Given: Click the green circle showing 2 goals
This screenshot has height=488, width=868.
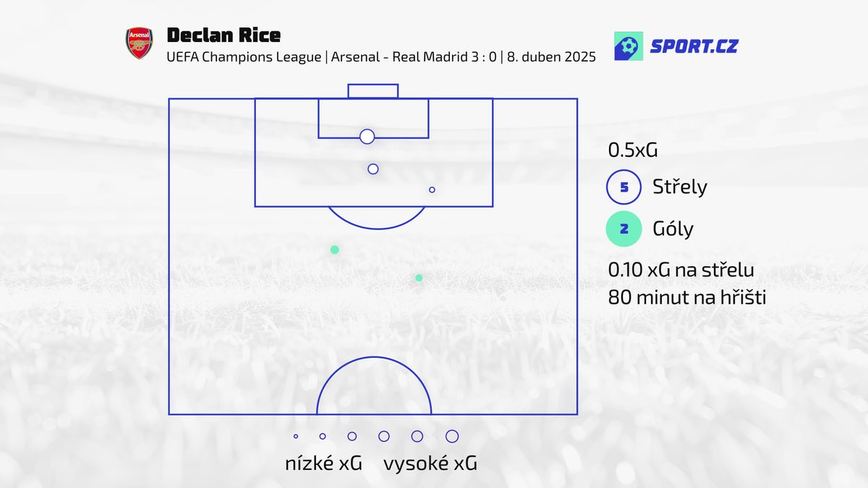Looking at the screenshot, I should [624, 230].
